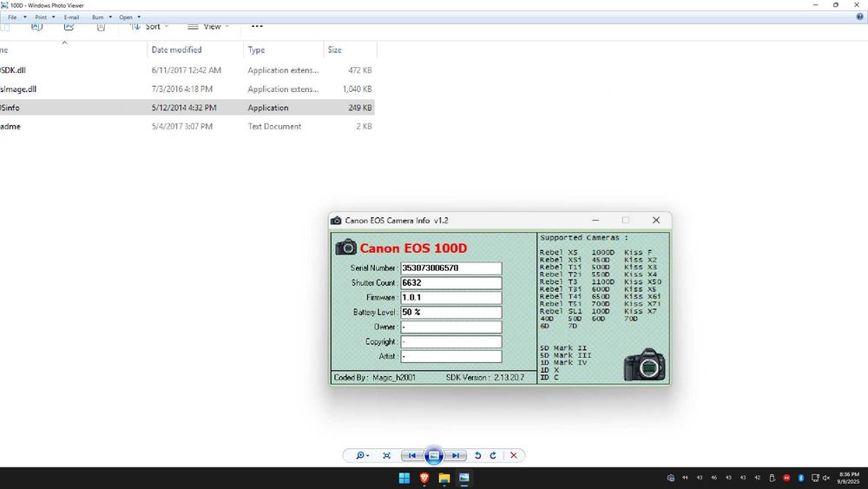Click the USB safely remove tray icon

[772, 478]
